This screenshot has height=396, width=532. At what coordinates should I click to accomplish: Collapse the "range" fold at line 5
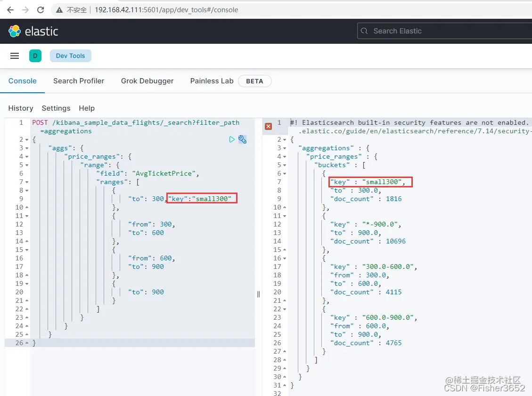click(x=27, y=165)
